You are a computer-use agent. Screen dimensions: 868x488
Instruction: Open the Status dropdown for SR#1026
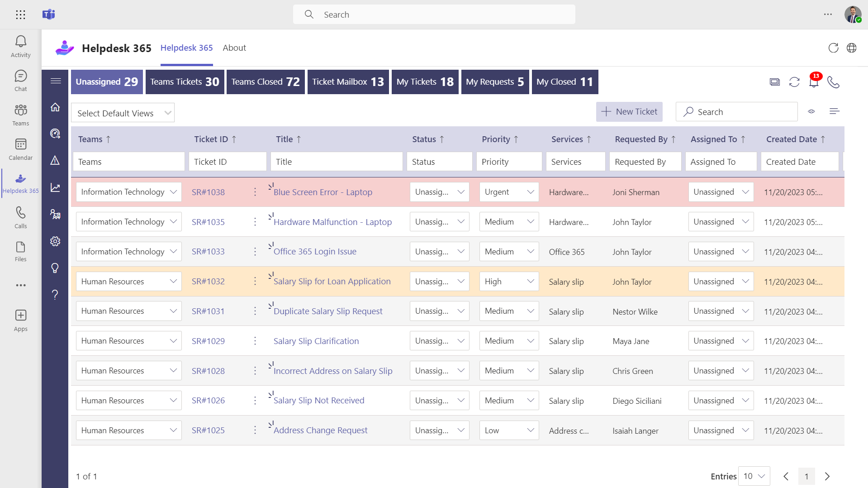point(440,401)
